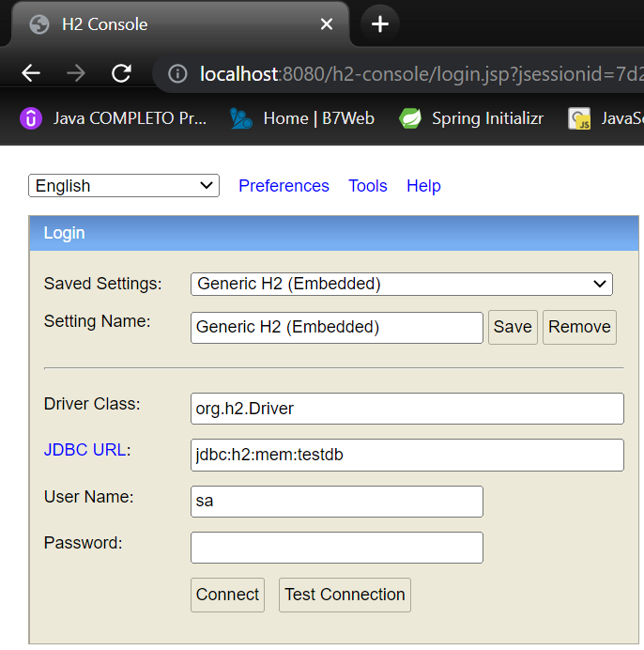Screen dimensions: 644x650
Task: Go back using the browser back arrow
Action: (x=31, y=73)
